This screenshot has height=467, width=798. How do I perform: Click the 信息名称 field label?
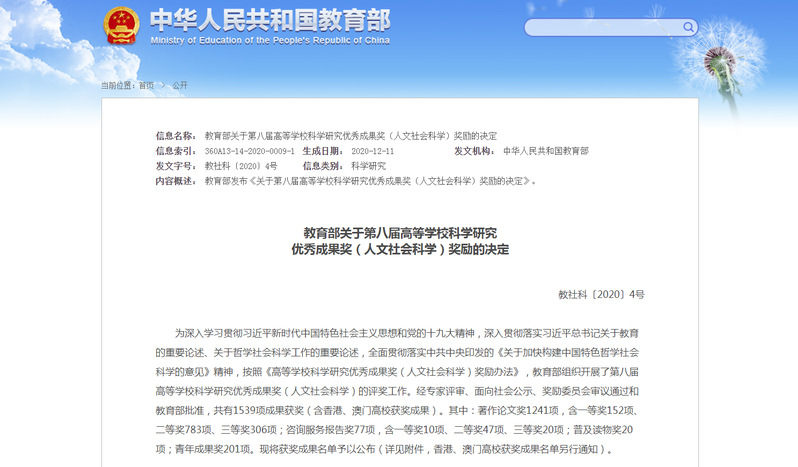[x=175, y=136]
